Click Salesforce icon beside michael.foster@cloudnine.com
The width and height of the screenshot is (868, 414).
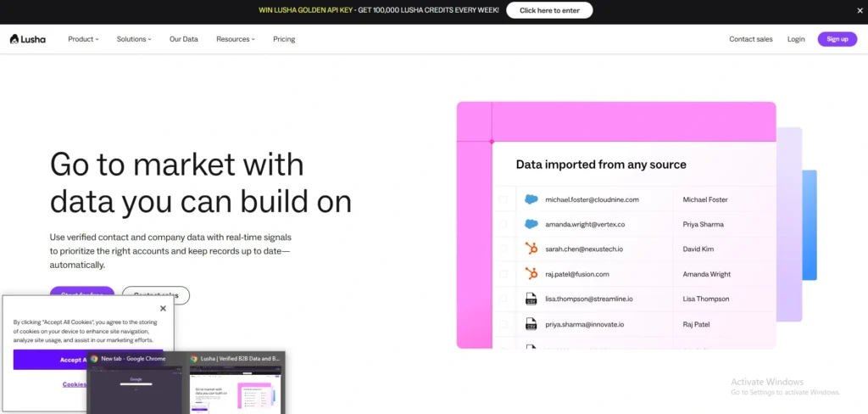pos(531,199)
